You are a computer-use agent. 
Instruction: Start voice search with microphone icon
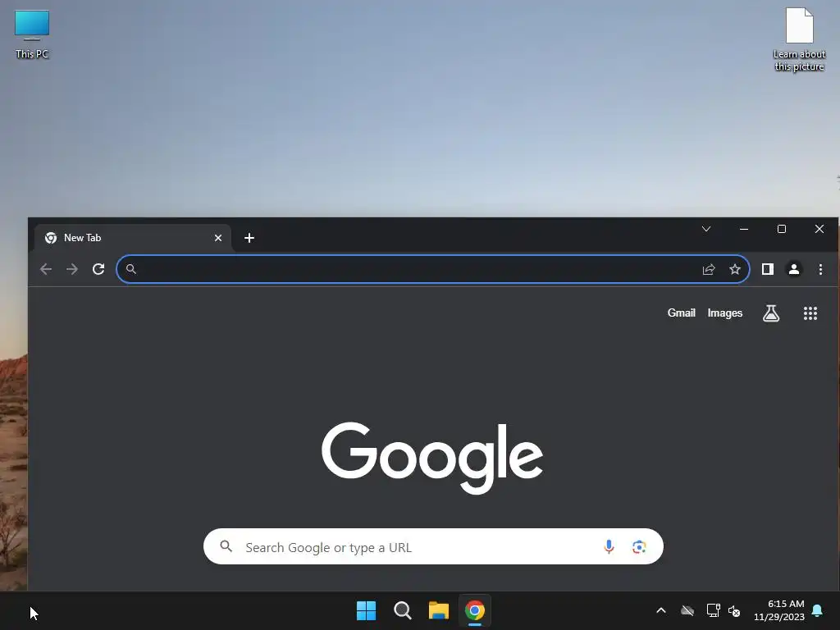(x=609, y=546)
